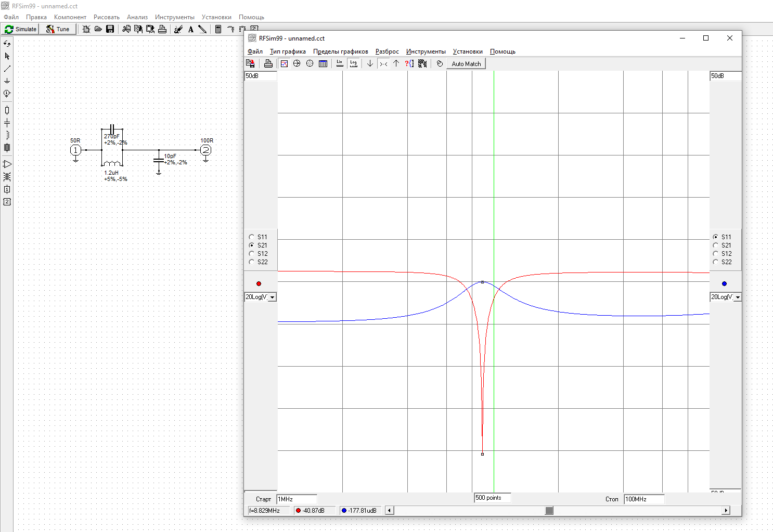The height and width of the screenshot is (532, 773).
Task: Select the inductor component tool
Action: click(7, 135)
